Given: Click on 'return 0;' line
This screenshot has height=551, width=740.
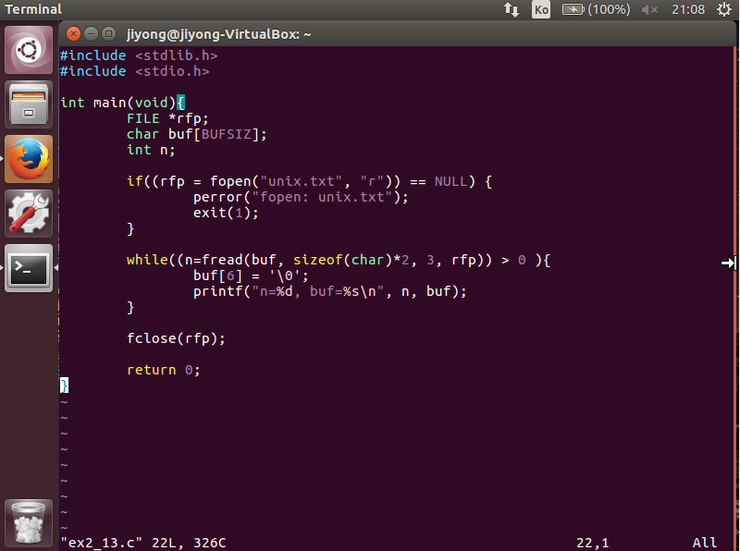Looking at the screenshot, I should point(163,370).
